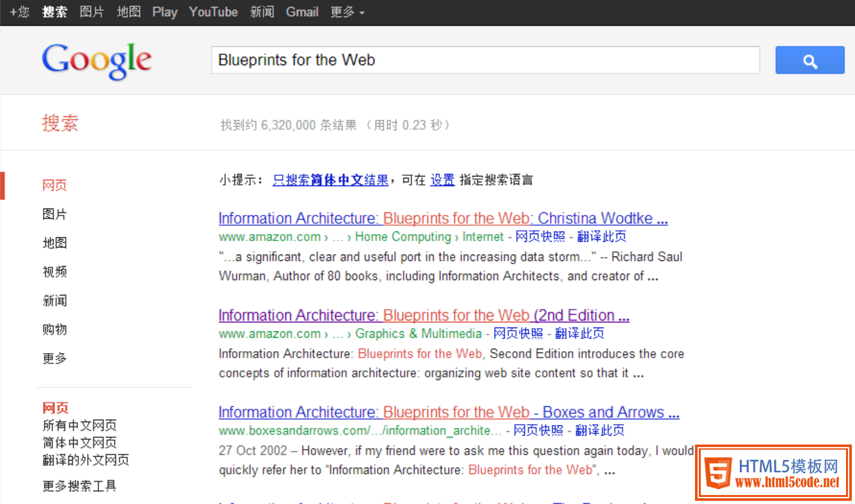Select 图片 in the left sidebar

54,214
